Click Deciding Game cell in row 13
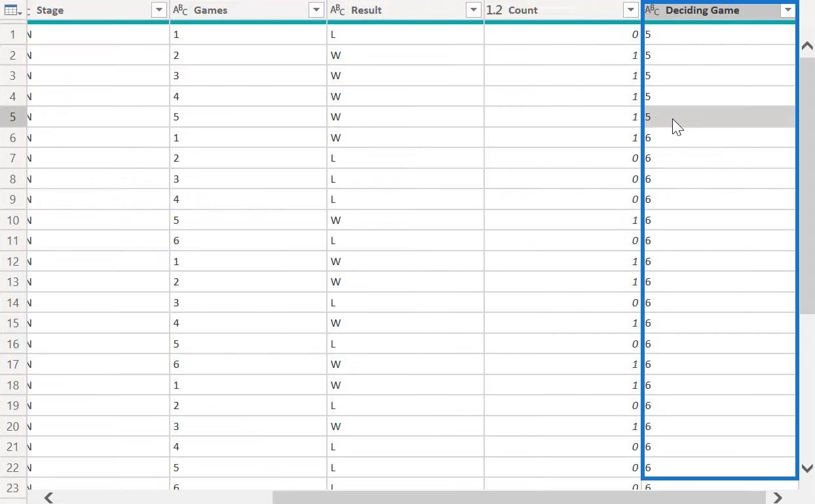 tap(719, 282)
